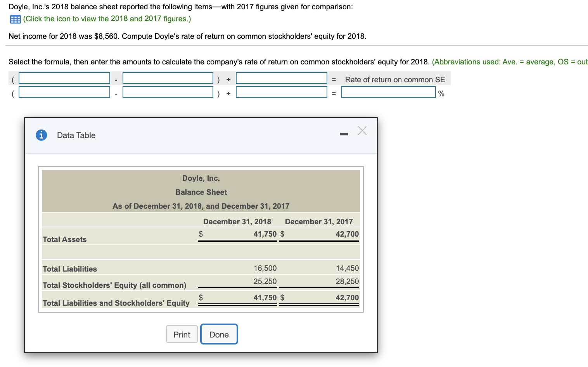
Task: Click the 2018 stockholders' equity value 25,250
Action: tap(265, 281)
